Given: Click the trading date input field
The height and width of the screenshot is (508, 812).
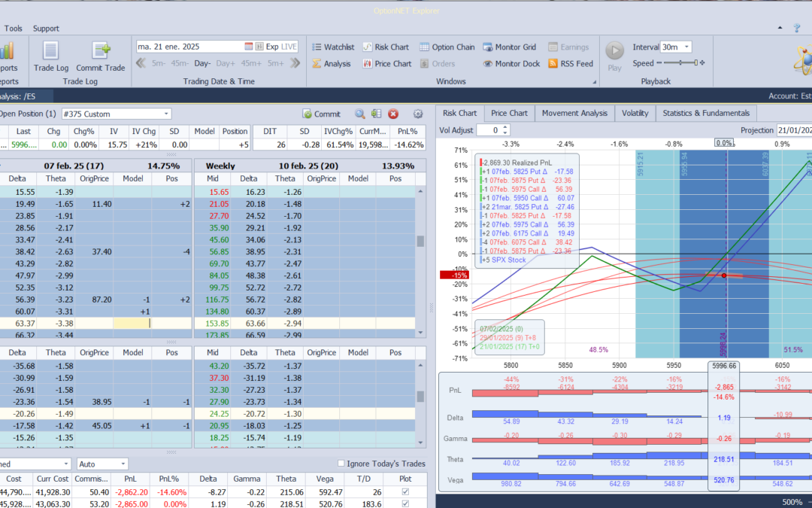Looking at the screenshot, I should [189, 47].
